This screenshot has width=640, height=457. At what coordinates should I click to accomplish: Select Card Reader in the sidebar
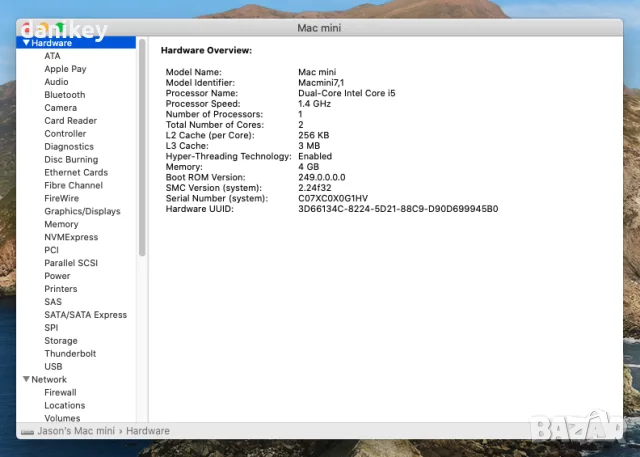71,121
